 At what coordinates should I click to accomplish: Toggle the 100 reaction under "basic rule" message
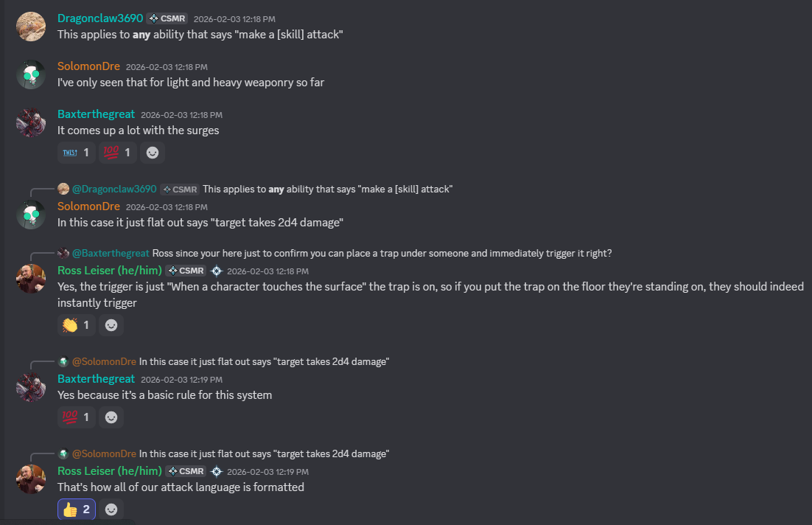76,417
